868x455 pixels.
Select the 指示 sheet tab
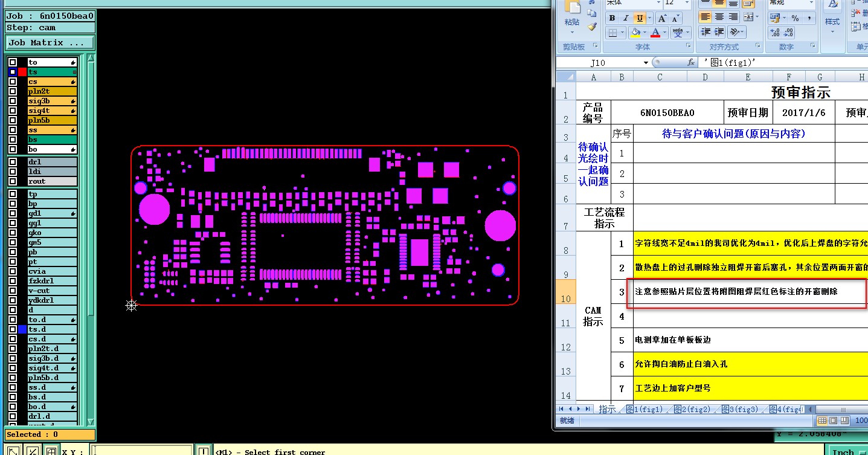[x=607, y=410]
